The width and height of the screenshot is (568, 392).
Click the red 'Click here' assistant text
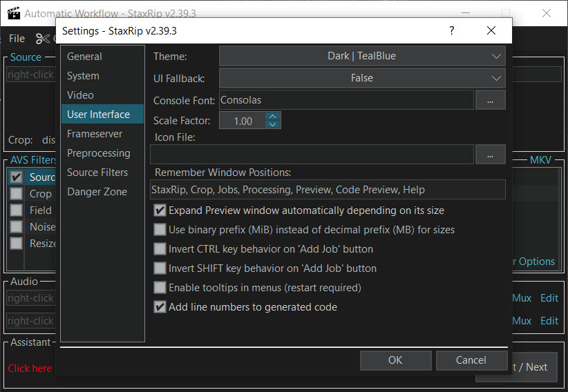[30, 369]
